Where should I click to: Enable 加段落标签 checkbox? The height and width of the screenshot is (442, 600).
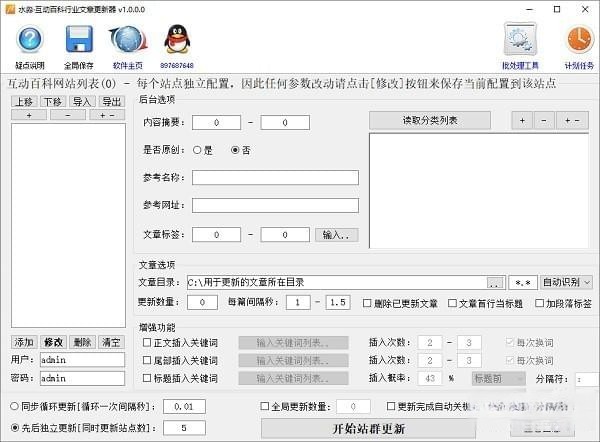[x=540, y=303]
